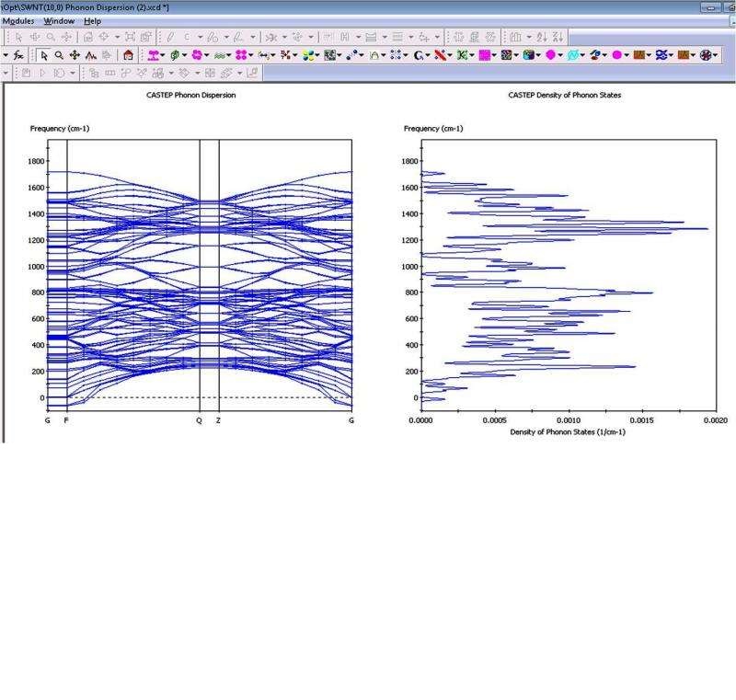This screenshot has height=700, width=736.
Task: Click the blue letter C module icon
Action: 419,55
